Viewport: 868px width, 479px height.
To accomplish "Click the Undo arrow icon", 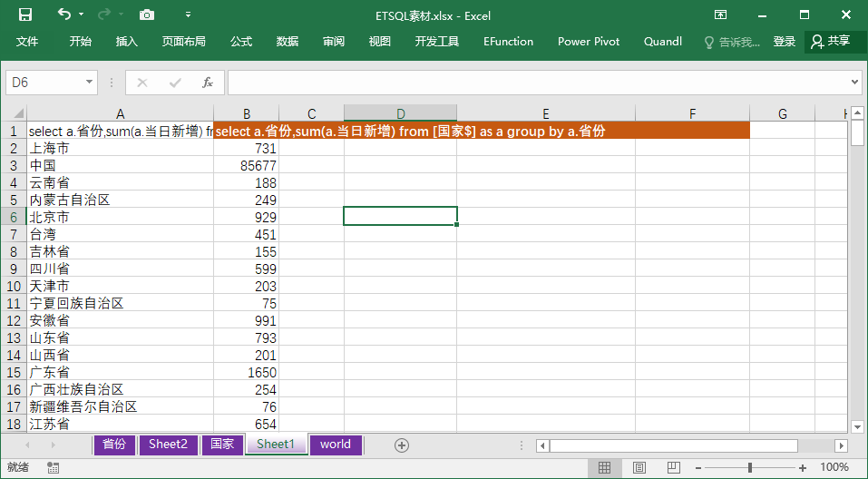I will [x=63, y=15].
